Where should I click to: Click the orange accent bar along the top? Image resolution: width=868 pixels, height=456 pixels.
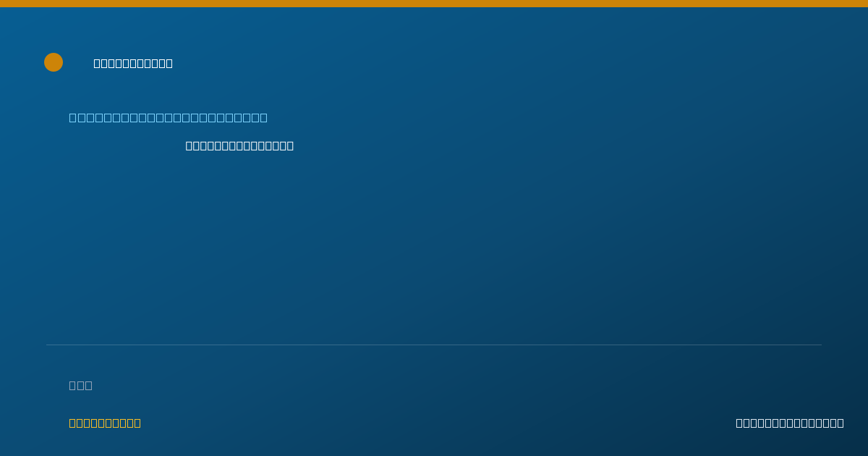point(434,4)
